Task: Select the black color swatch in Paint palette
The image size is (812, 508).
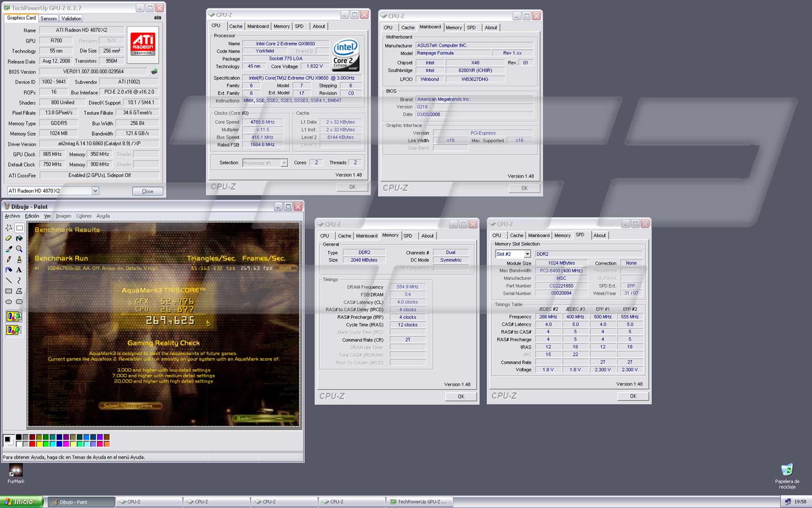Action: 18,437
